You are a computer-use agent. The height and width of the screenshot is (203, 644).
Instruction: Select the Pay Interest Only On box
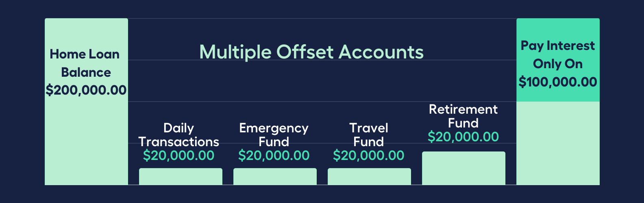click(558, 60)
